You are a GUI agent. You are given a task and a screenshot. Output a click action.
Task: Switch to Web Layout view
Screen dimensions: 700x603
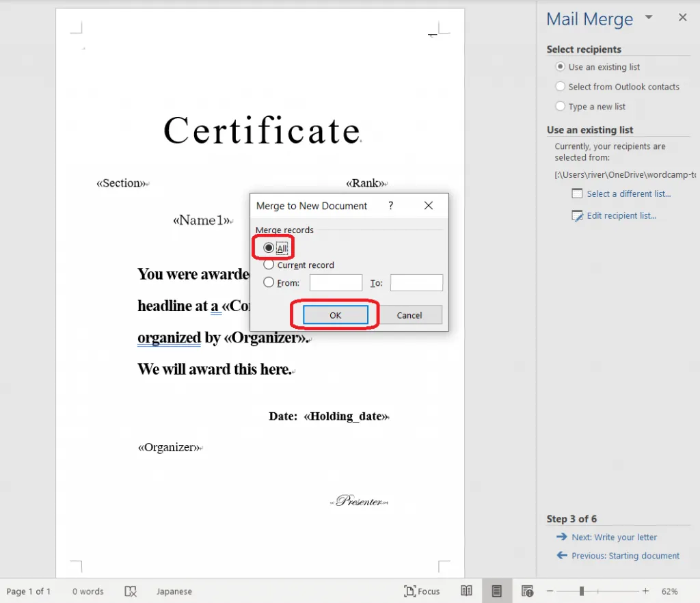coord(527,591)
